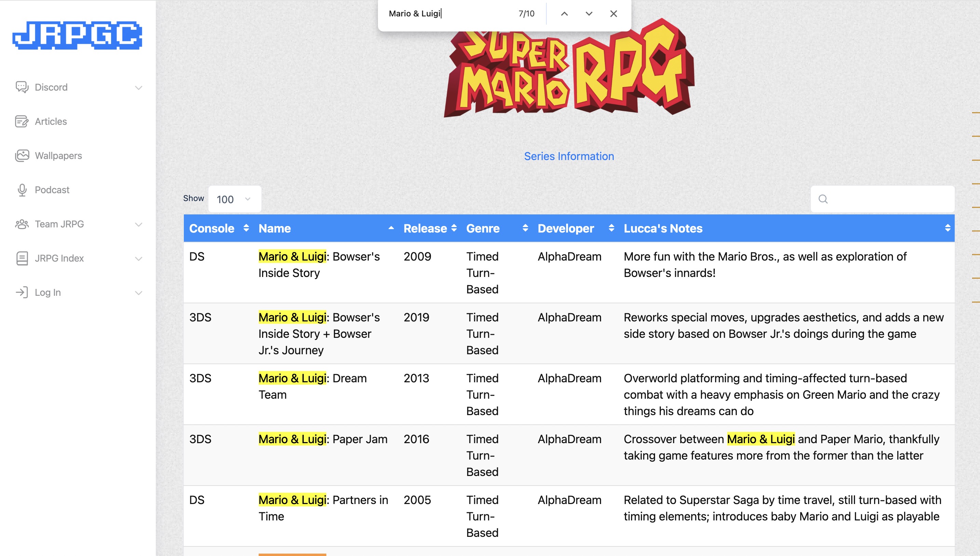This screenshot has width=980, height=556.
Task: Click 3DS console cell in Paper Jam row
Action: pyautogui.click(x=200, y=439)
